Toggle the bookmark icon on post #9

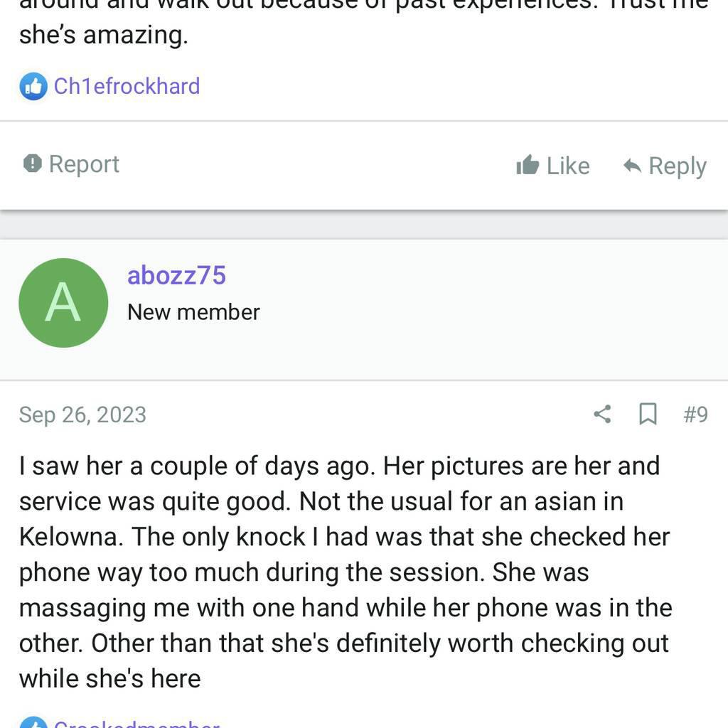(x=648, y=414)
